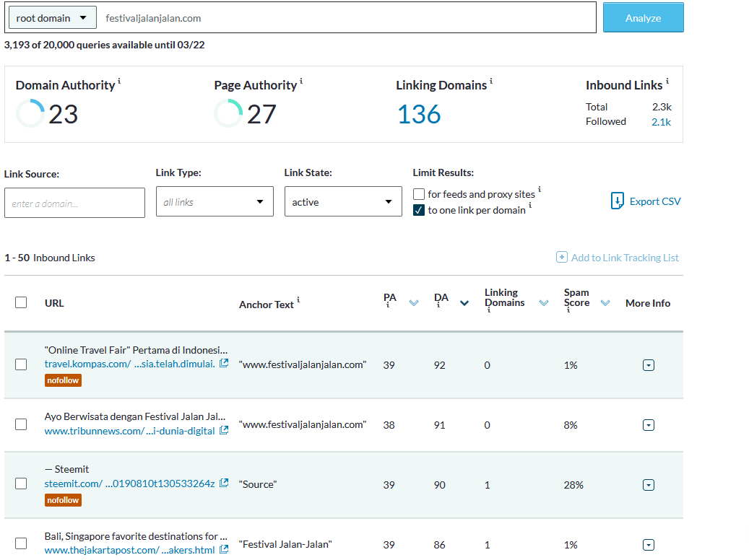Sort table by Spam Score arrow

tap(605, 302)
